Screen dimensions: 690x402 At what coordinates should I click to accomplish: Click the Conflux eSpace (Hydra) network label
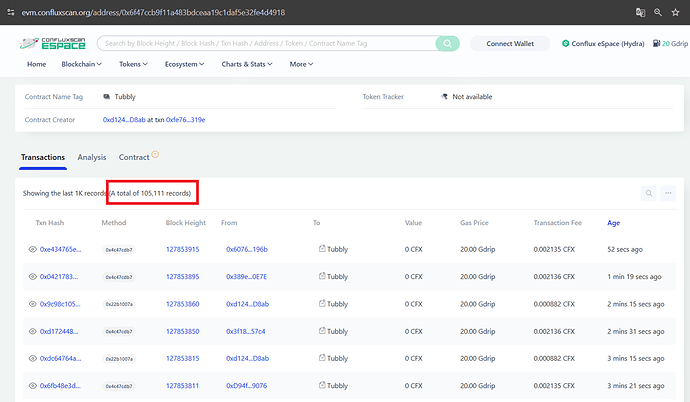point(608,44)
